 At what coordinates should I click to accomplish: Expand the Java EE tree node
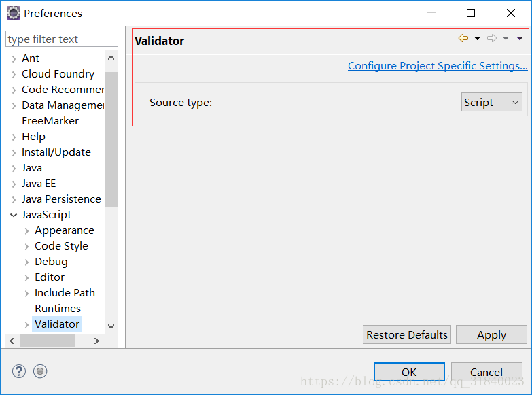[14, 184]
